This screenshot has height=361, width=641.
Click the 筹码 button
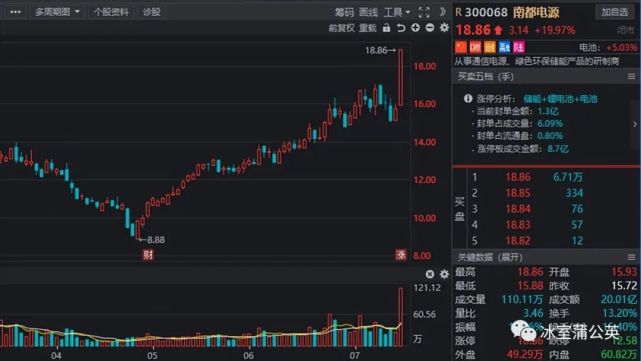tap(344, 12)
